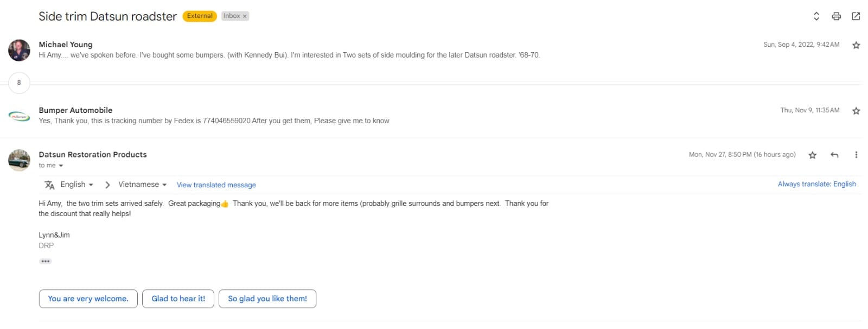This screenshot has width=868, height=329.
Task: Click Always translate: English link
Action: [816, 185]
